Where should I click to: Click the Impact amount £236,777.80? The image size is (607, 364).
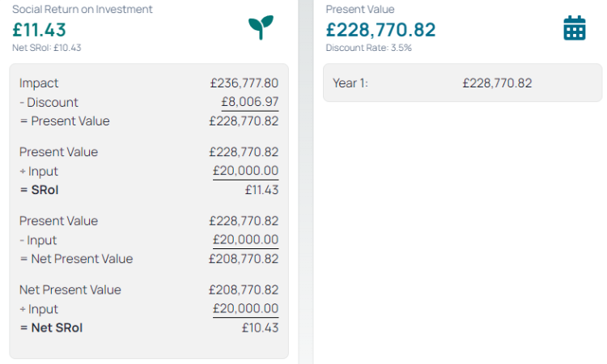243,83
